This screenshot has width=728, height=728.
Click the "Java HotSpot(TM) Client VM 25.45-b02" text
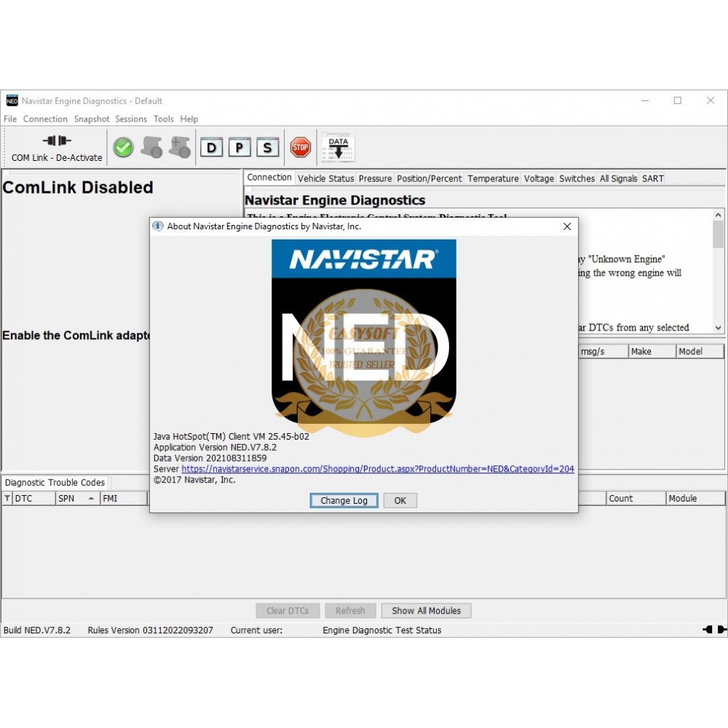(232, 436)
